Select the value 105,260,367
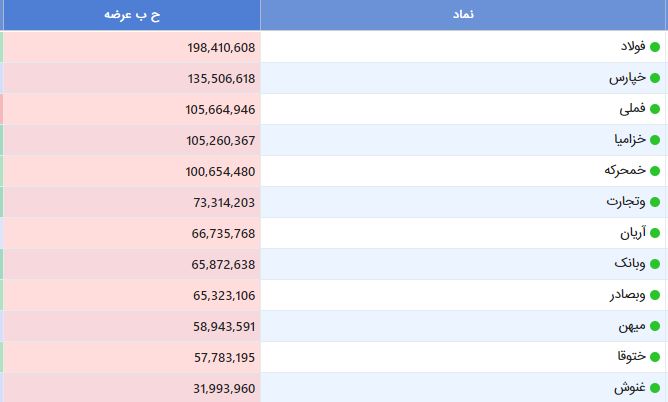 (221, 141)
